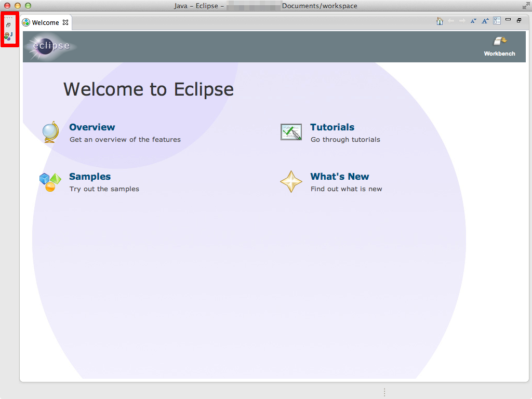Open the Overview link
The height and width of the screenshot is (399, 532).
[x=92, y=127]
